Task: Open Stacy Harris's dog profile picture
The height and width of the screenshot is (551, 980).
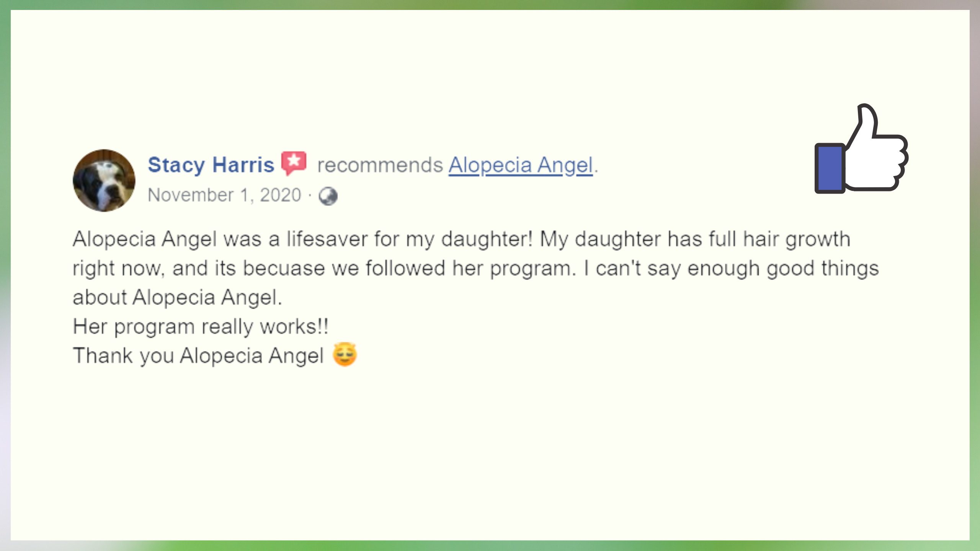Action: click(x=104, y=181)
